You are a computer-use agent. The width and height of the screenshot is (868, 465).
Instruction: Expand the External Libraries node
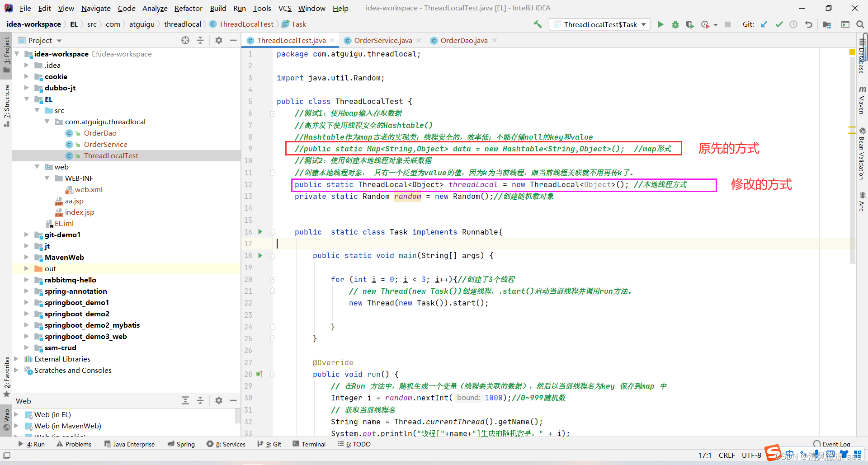pos(16,359)
